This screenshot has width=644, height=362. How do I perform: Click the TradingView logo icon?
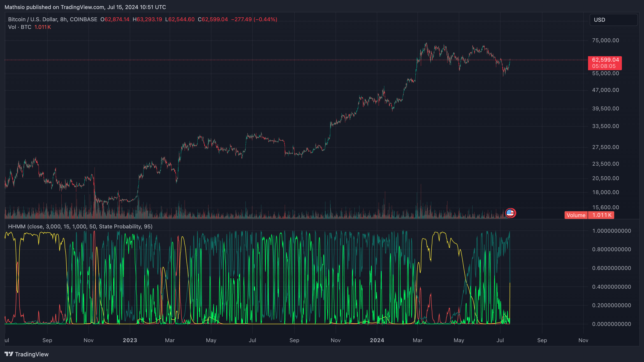click(x=9, y=354)
